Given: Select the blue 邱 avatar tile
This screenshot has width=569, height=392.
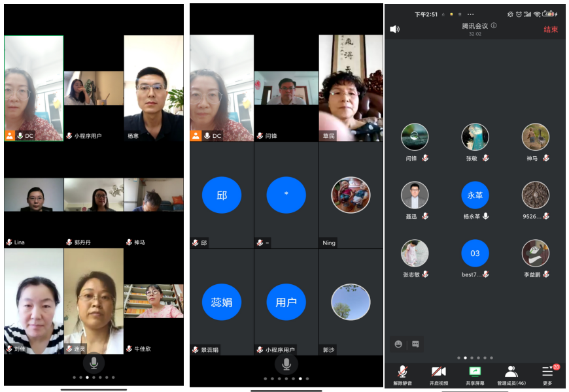Looking at the screenshot, I should [222, 195].
